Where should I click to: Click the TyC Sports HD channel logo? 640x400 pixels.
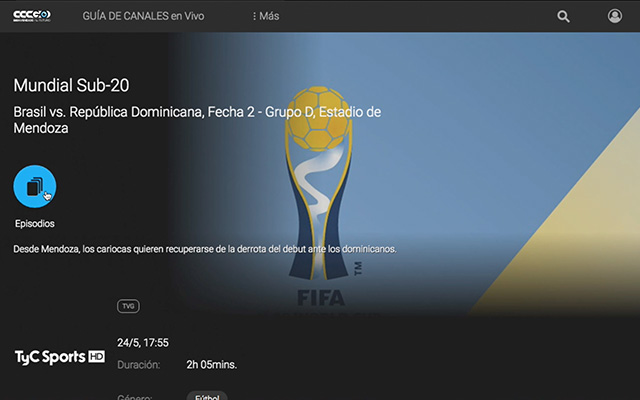(60, 357)
